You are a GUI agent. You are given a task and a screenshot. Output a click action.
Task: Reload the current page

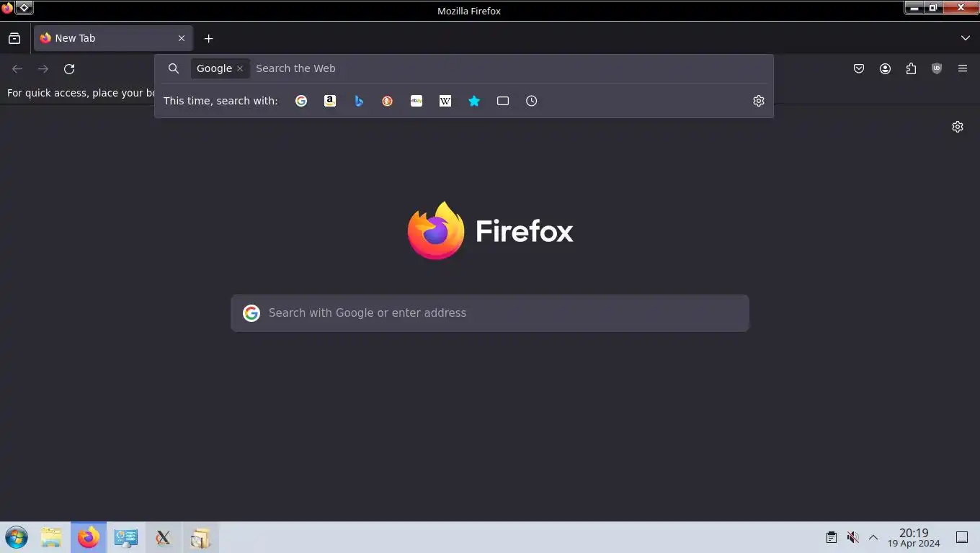(x=69, y=68)
